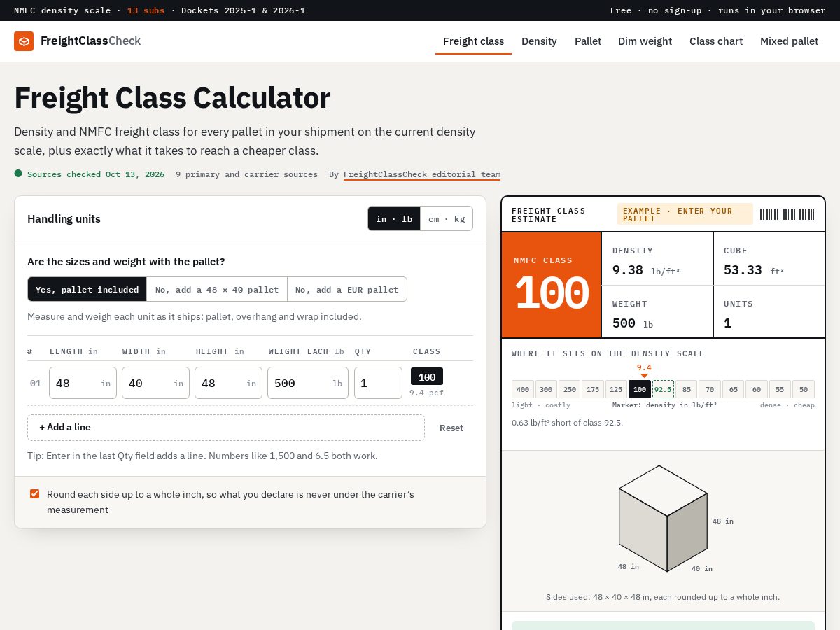This screenshot has width=840, height=630.
Task: Click 0.63 lb/ft³ short of class 92.5 text
Action: point(567,423)
